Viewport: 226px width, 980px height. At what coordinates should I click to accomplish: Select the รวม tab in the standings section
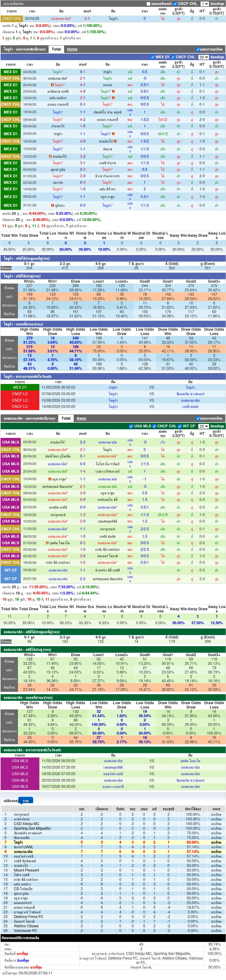[26, 801]
